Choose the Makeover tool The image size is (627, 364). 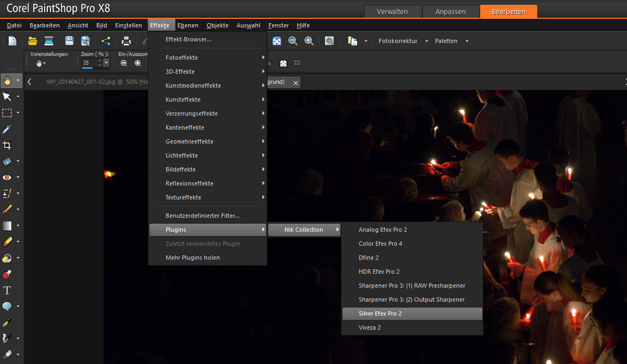click(7, 194)
